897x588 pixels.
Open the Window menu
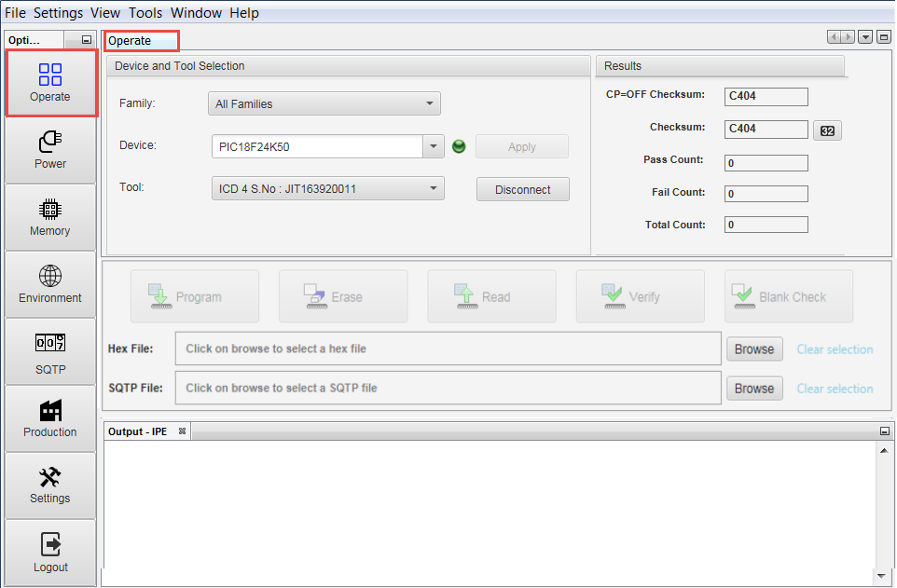click(196, 13)
